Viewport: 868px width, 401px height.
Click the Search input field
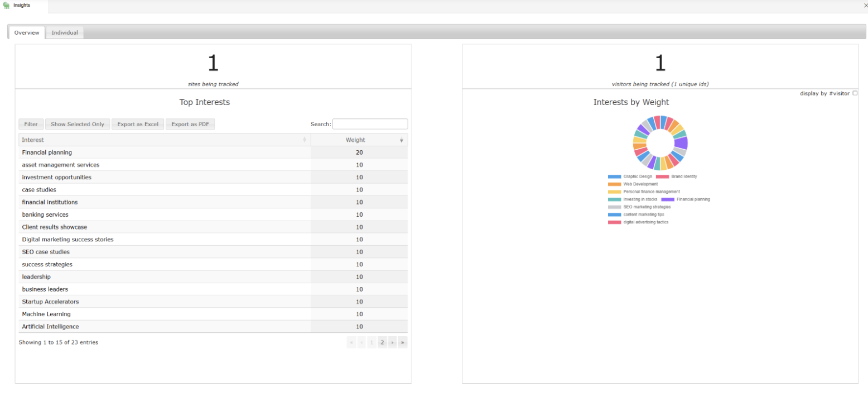[x=370, y=124]
